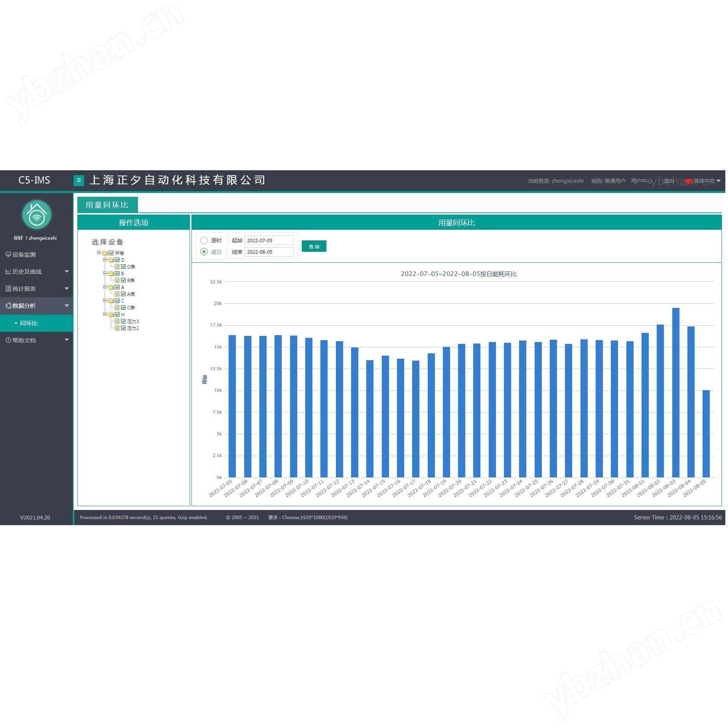This screenshot has width=728, height=728.
Task: Uncheck the 压力2 device checkbox
Action: [123, 328]
